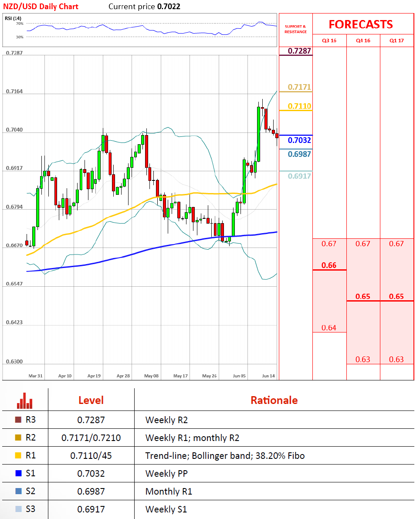Click the NZD/USD Daily Chart title
The height and width of the screenshot is (519, 420).
click(41, 7)
